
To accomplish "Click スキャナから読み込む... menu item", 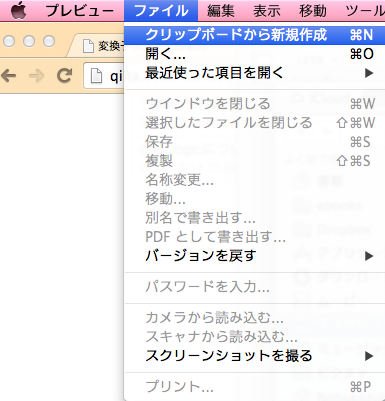I will [x=255, y=337].
